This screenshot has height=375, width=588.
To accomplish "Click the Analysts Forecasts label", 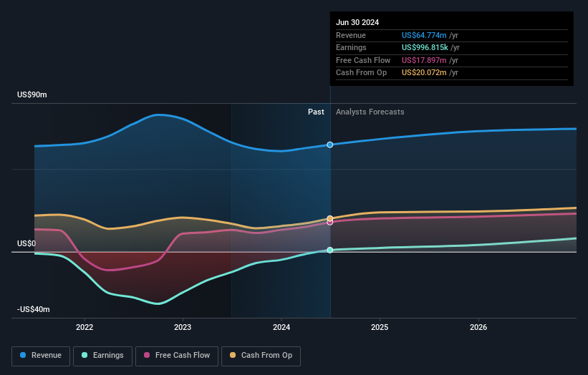I will pos(370,112).
